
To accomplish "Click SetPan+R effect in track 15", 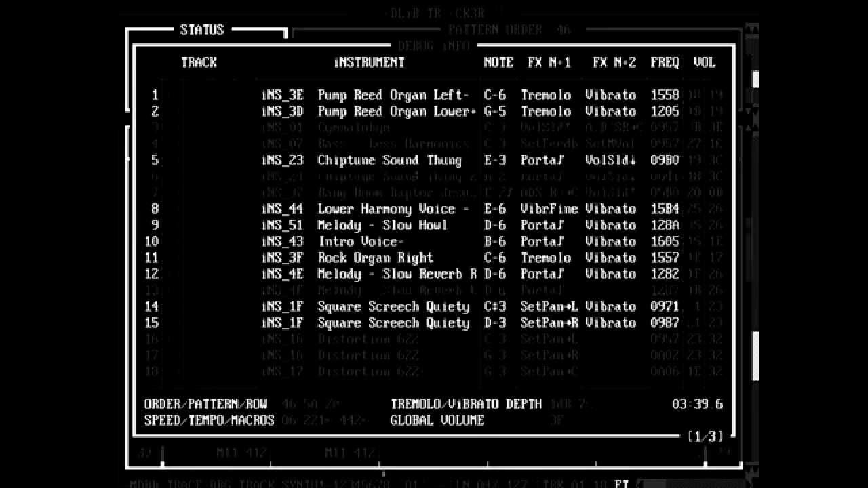I will point(549,323).
